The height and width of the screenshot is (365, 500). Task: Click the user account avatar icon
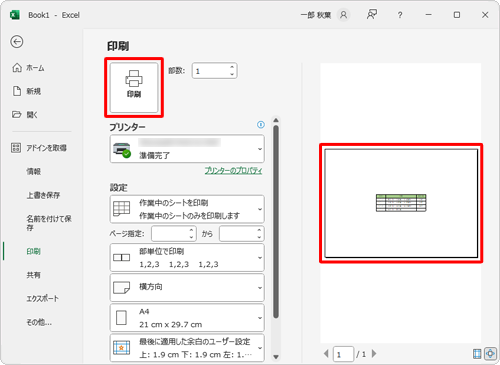(x=343, y=15)
